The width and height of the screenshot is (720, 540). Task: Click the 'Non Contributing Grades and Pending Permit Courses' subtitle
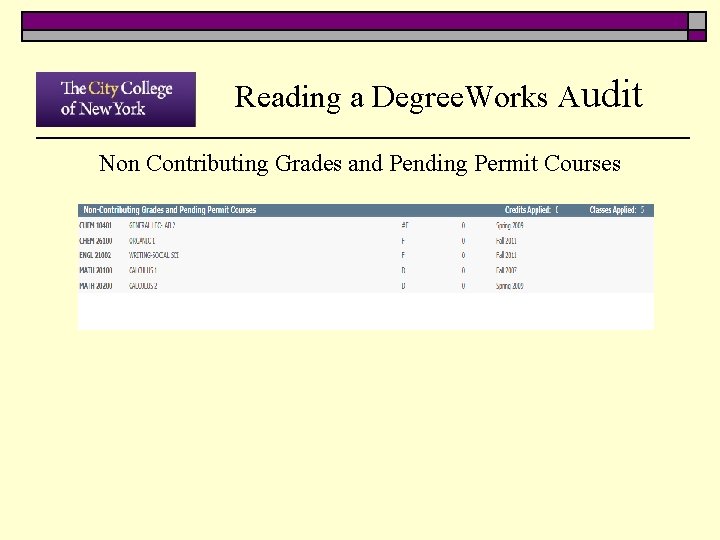pos(360,163)
